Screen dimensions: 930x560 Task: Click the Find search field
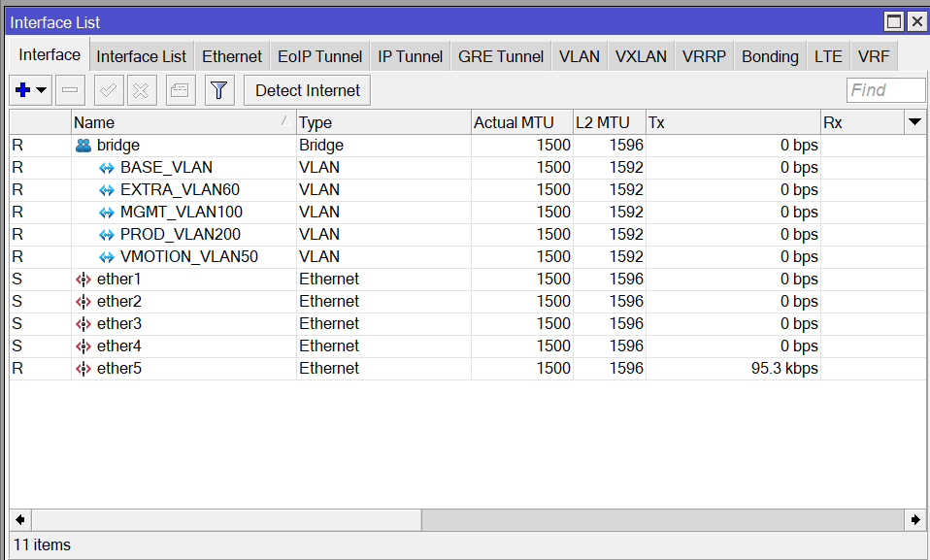click(885, 90)
